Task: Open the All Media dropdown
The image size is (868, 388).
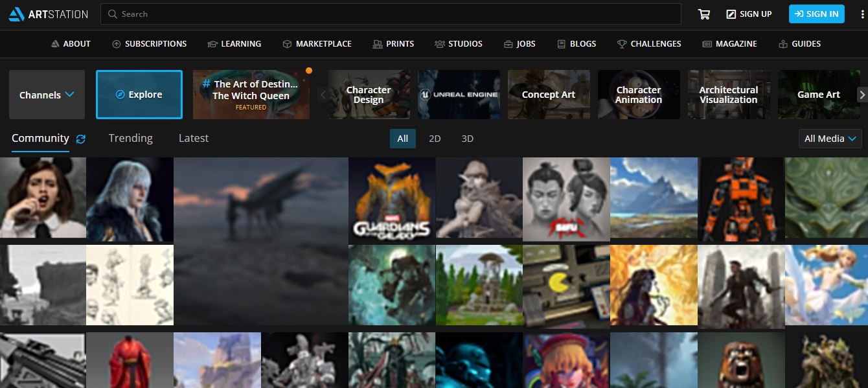Action: [830, 138]
